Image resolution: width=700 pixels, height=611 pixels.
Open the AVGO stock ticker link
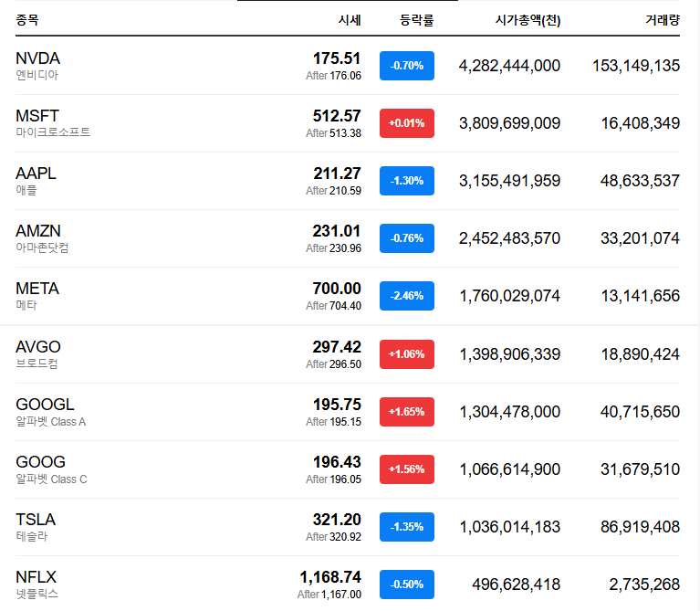[38, 347]
